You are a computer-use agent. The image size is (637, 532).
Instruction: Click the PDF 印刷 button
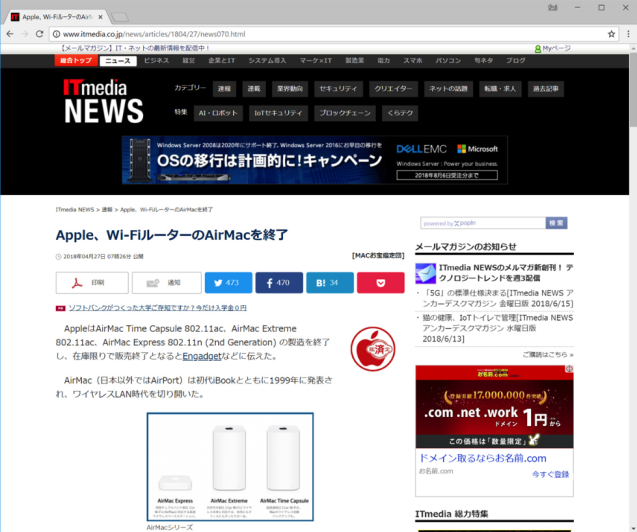coord(92,283)
